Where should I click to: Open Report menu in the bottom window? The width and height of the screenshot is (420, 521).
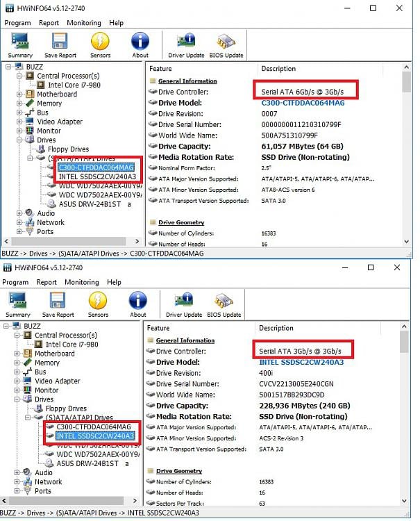coord(47,282)
